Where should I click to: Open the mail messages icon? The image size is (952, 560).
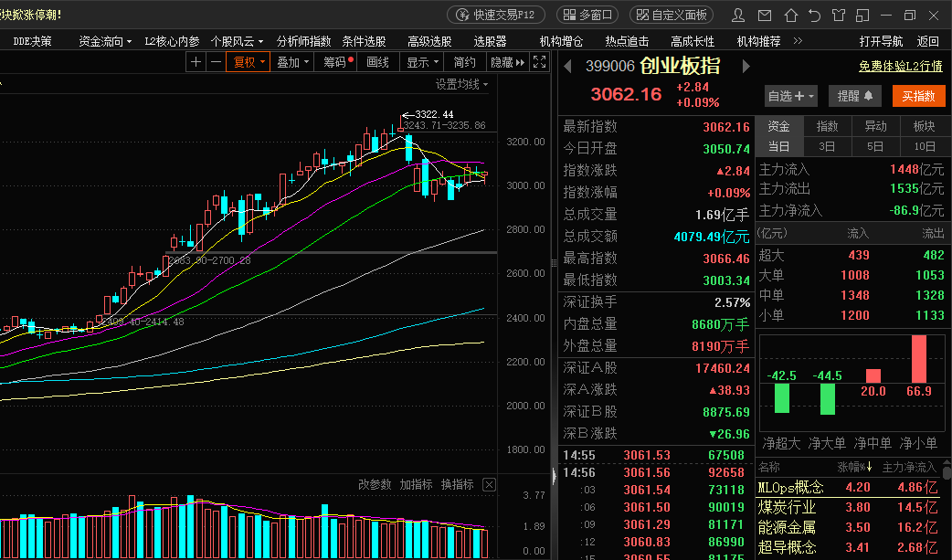point(765,16)
